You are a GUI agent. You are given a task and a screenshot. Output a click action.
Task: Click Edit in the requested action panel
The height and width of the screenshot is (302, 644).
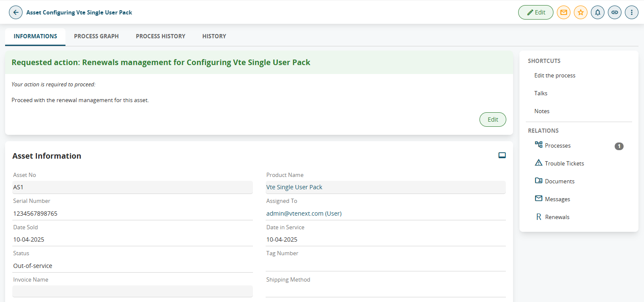(x=493, y=120)
